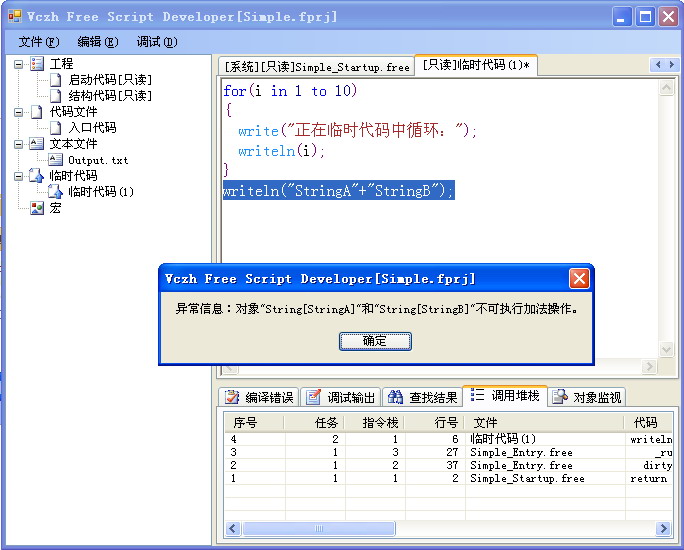Click the 代码文件 folder page icon
This screenshot has height=550, width=684.
click(37, 112)
